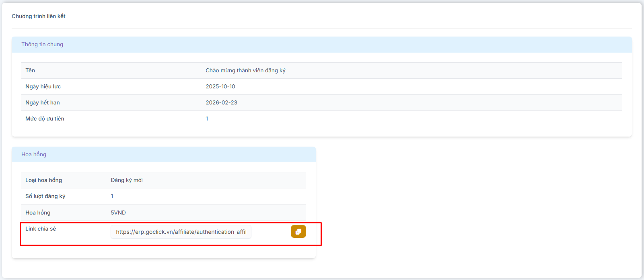Image resolution: width=644 pixels, height=280 pixels.
Task: Select the "Hoa hồng" blue section header
Action: [34, 154]
